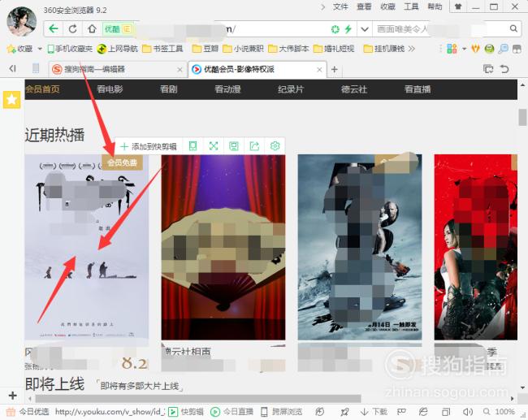Open 今日优选 in the status bar
This screenshot has height=420, width=528.
coord(28,412)
